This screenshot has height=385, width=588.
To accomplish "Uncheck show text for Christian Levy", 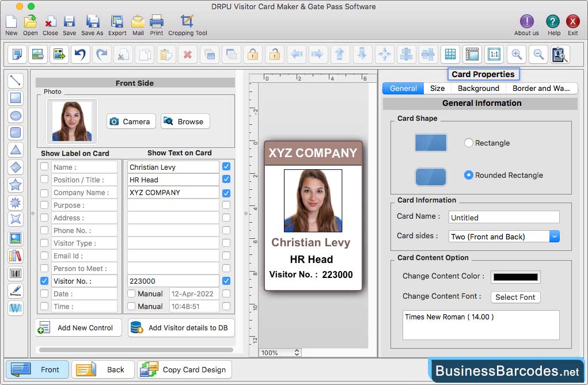I will [x=226, y=166].
